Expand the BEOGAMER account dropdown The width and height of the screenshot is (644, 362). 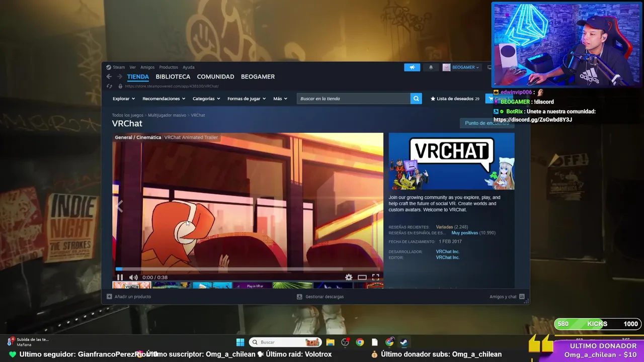461,67
